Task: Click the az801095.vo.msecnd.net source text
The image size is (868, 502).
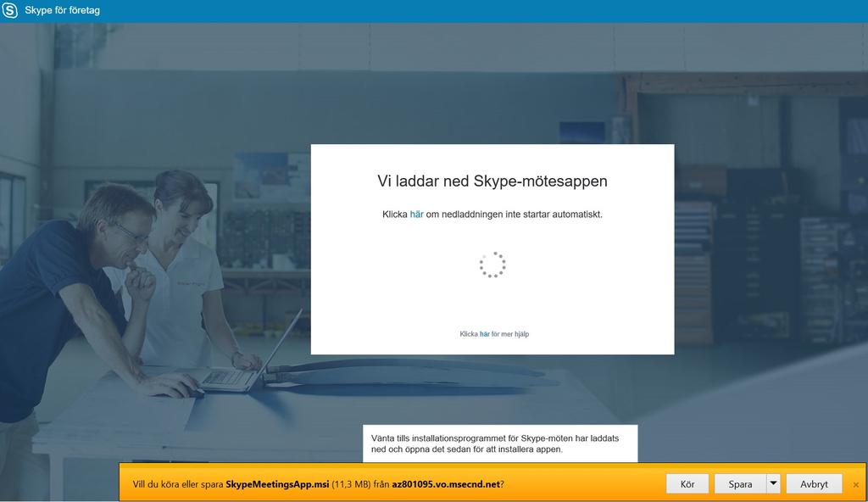Action: pyautogui.click(x=446, y=484)
